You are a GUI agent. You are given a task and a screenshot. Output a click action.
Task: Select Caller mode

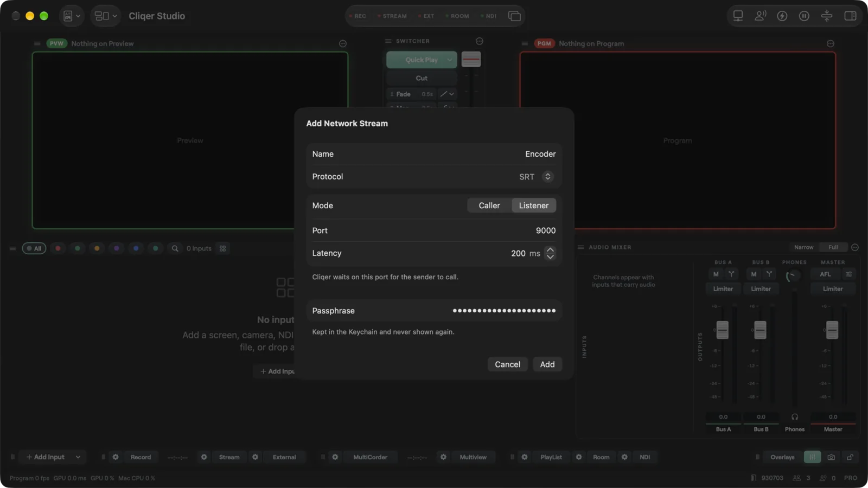click(x=489, y=206)
